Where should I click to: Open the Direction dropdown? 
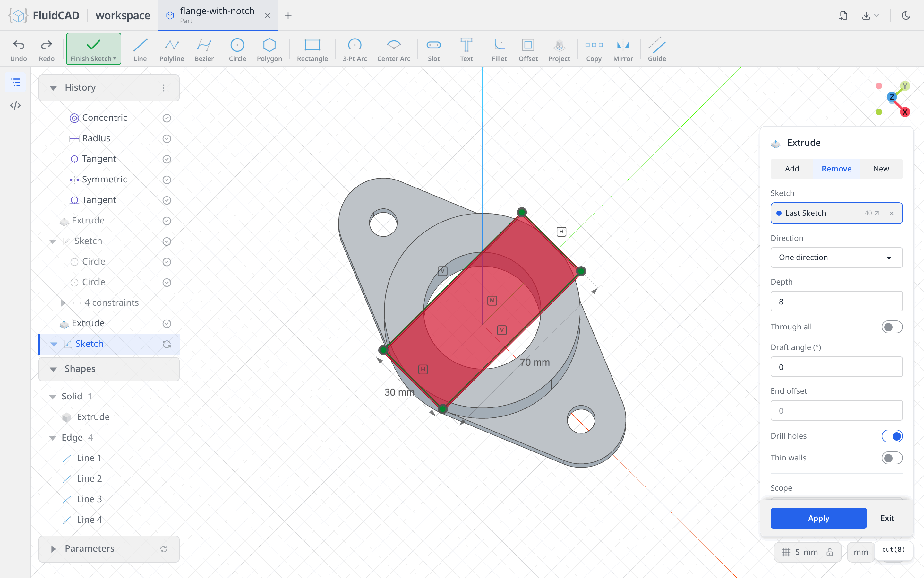click(836, 257)
